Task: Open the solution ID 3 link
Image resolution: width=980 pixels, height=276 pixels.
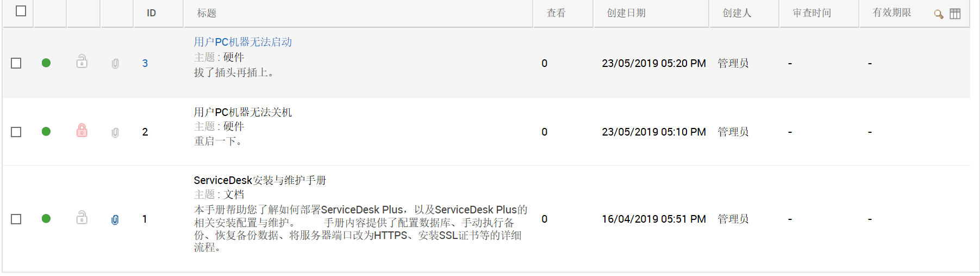Action: point(145,63)
